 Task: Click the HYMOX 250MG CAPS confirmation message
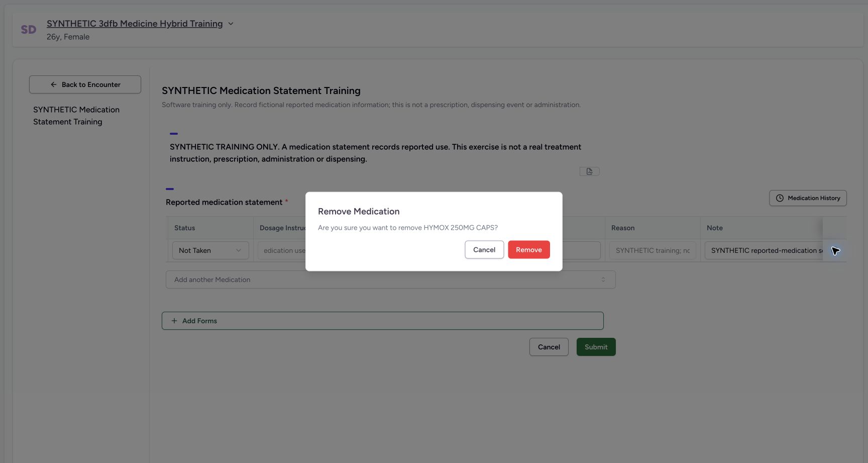click(x=408, y=228)
